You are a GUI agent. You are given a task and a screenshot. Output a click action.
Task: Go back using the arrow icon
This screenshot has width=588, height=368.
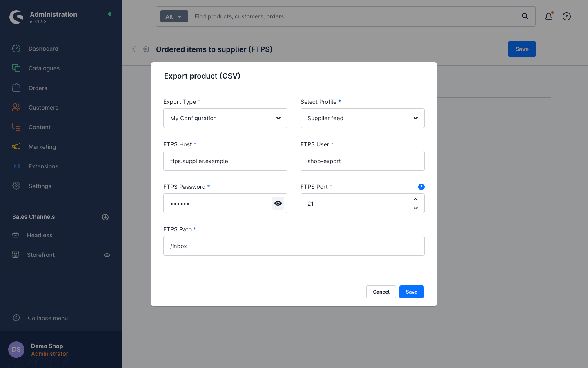(134, 49)
